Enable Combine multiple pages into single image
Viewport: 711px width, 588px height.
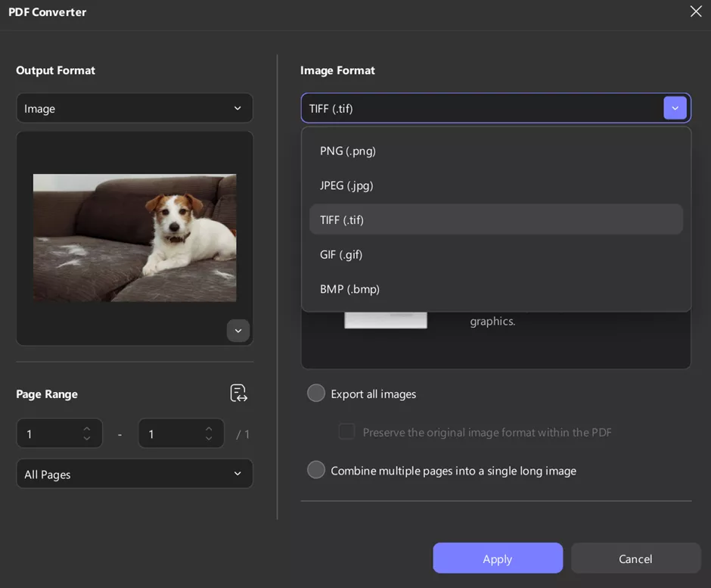tap(316, 471)
